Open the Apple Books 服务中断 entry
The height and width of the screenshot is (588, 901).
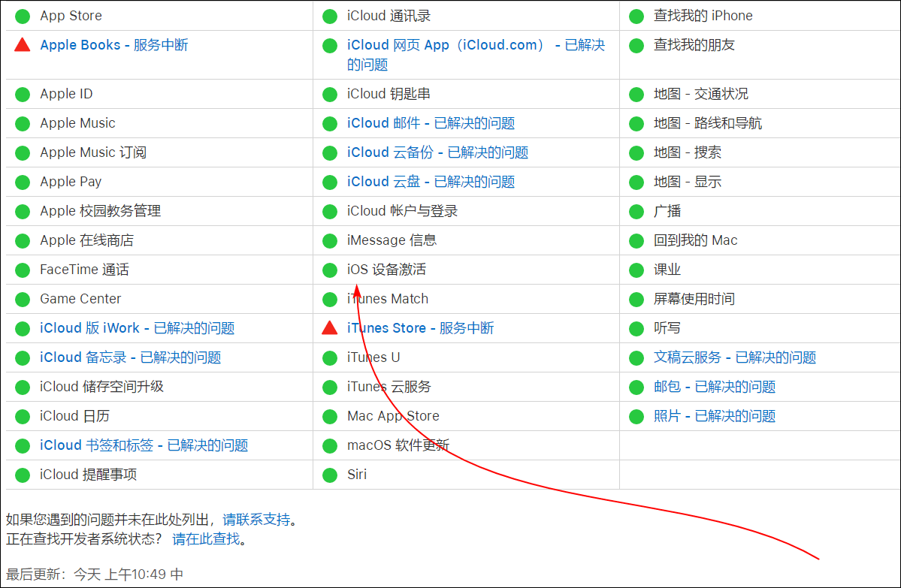coord(113,44)
